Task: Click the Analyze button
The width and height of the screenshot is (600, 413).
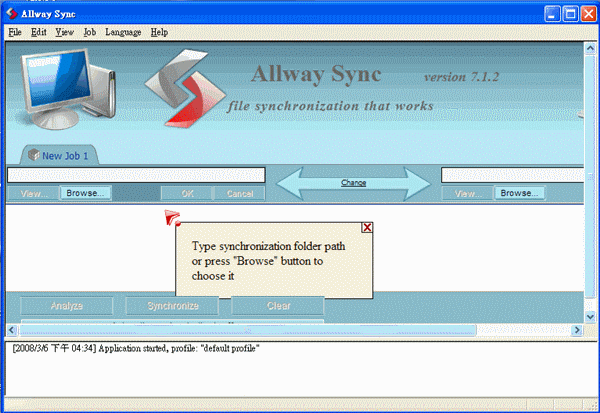Action: point(68,306)
